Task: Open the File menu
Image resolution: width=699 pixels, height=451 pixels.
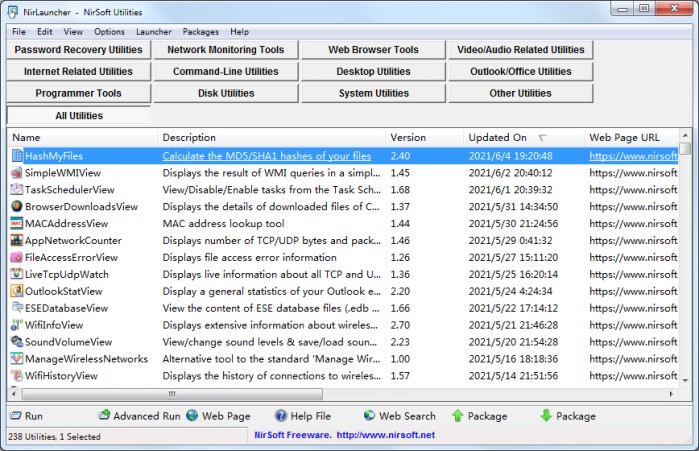Action: click(x=19, y=32)
